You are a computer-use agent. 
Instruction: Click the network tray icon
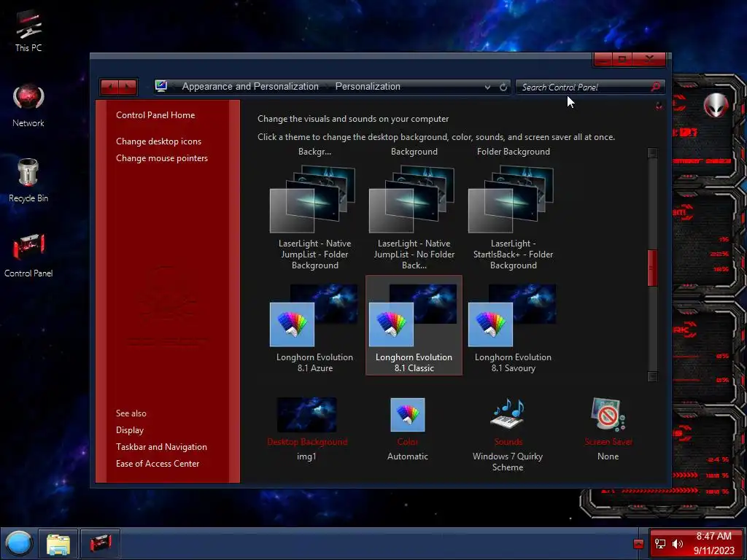(x=660, y=544)
